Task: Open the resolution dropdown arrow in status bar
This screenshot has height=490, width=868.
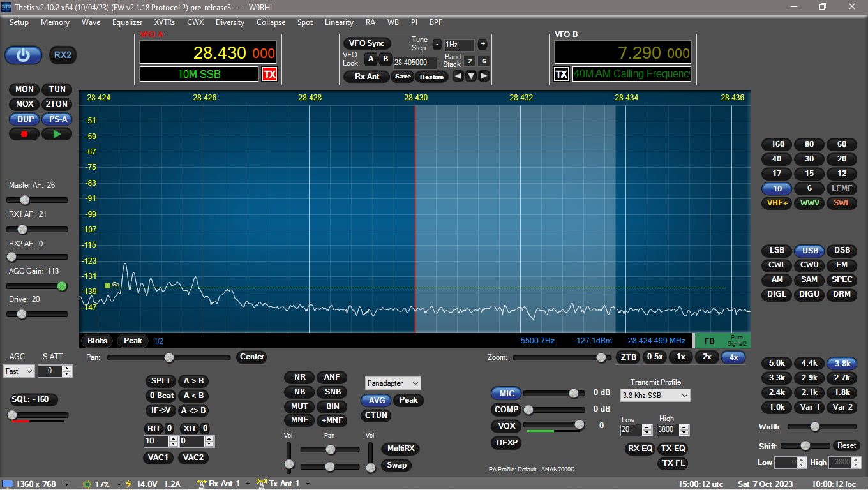Action: [x=66, y=484]
